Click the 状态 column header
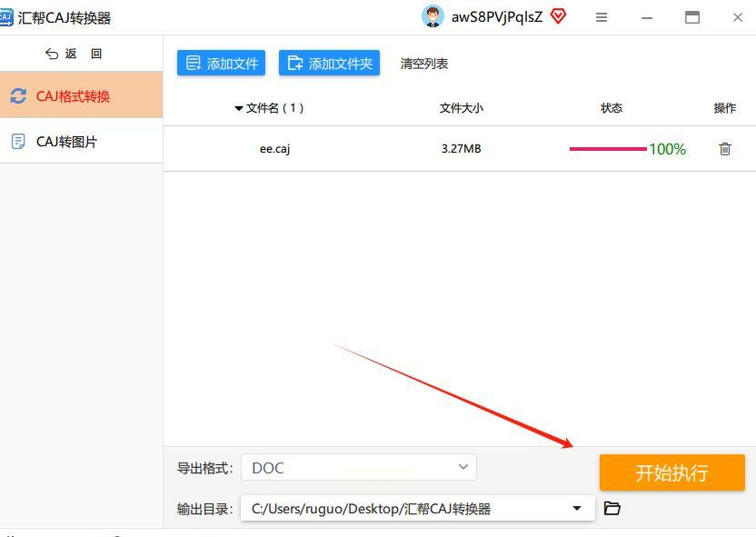 [612, 108]
